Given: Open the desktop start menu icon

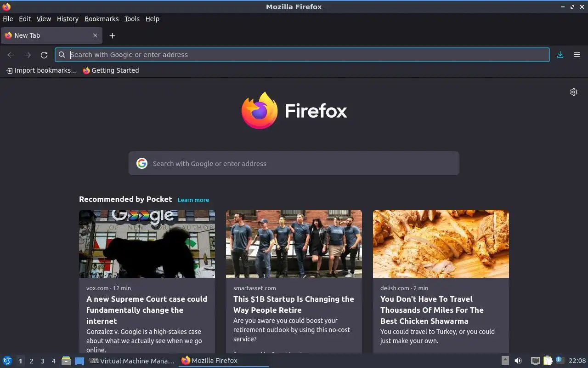Looking at the screenshot, I should click(7, 361).
